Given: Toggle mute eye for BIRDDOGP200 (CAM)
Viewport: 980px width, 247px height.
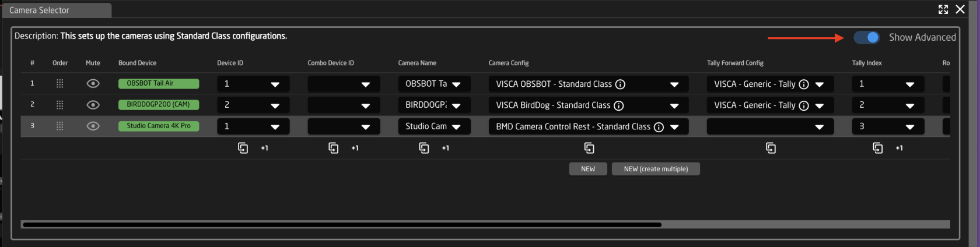Looking at the screenshot, I should [93, 105].
